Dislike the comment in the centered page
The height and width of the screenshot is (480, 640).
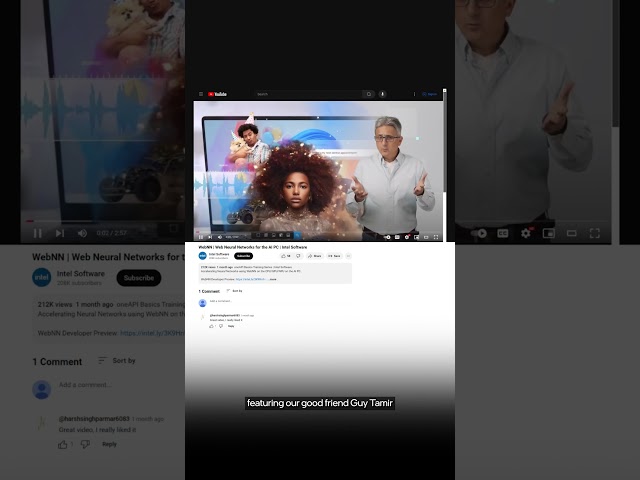pyautogui.click(x=221, y=326)
